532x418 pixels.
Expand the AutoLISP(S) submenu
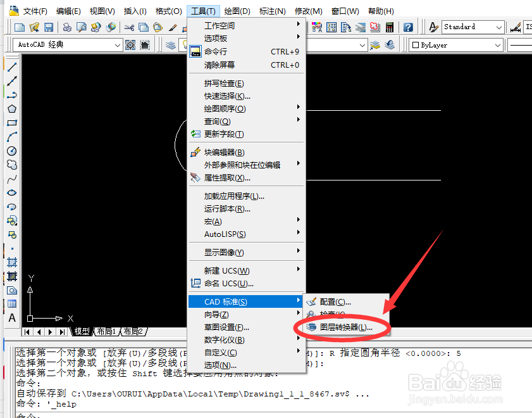click(247, 234)
